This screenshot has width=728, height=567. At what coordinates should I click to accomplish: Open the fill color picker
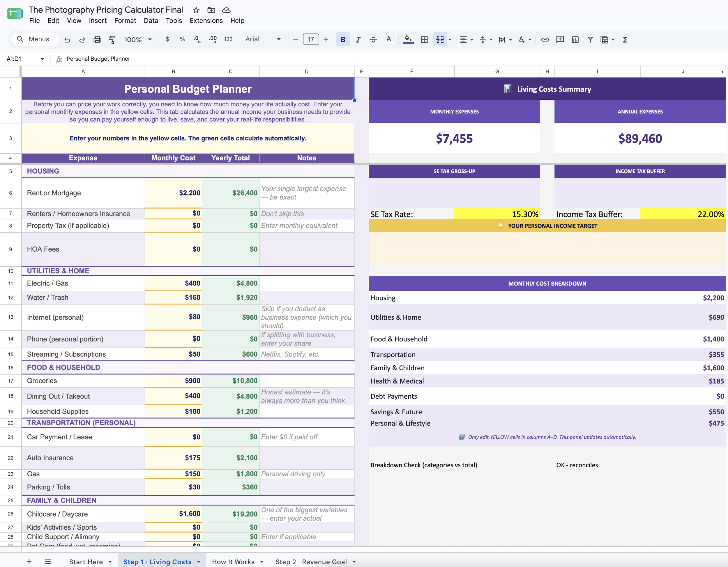point(408,39)
